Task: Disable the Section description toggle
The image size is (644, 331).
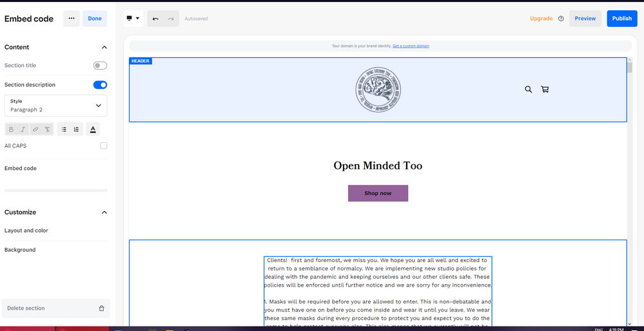Action: pos(100,85)
